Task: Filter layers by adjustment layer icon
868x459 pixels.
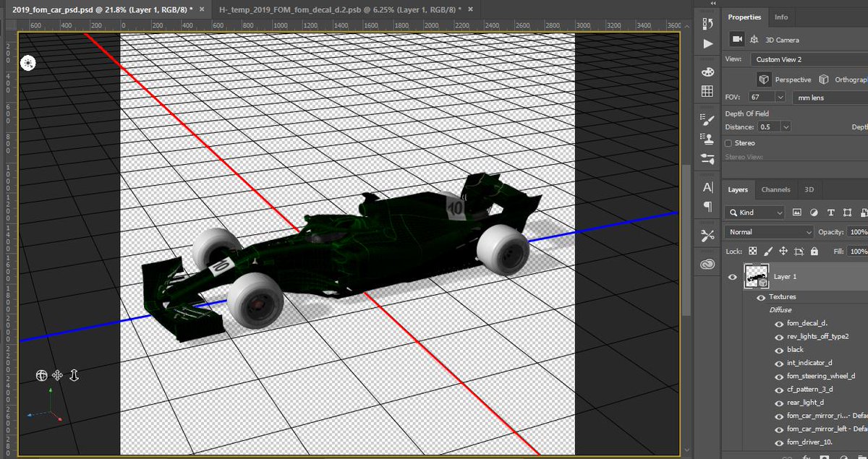Action: tap(814, 213)
